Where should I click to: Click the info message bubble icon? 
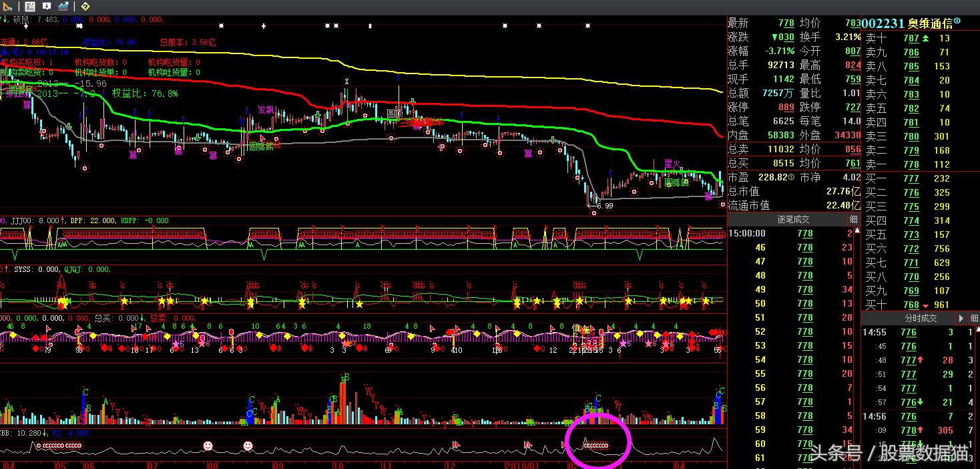pos(47,6)
